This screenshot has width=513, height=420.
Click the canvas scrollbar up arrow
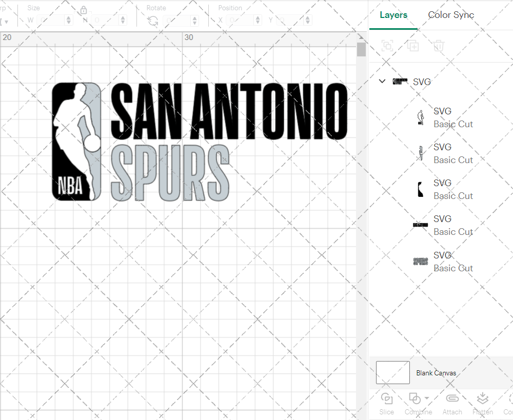pyautogui.click(x=361, y=36)
